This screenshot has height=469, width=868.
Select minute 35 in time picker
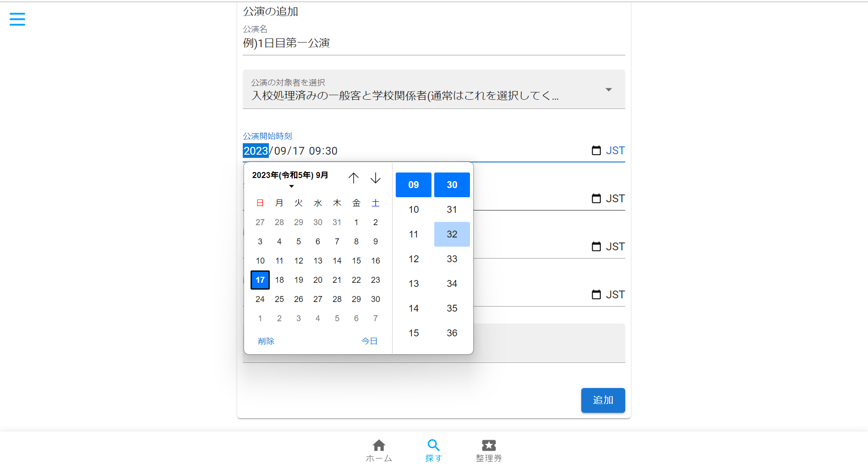coord(452,308)
